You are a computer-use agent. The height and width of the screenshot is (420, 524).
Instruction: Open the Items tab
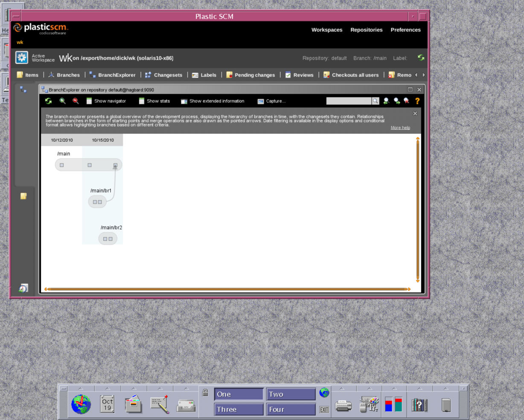27,75
